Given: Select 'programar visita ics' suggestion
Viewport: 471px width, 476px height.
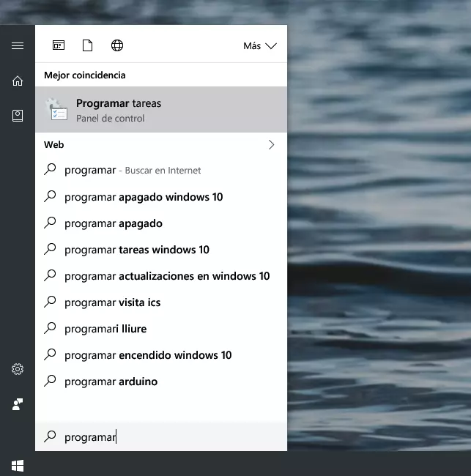Looking at the screenshot, I should [x=112, y=302].
